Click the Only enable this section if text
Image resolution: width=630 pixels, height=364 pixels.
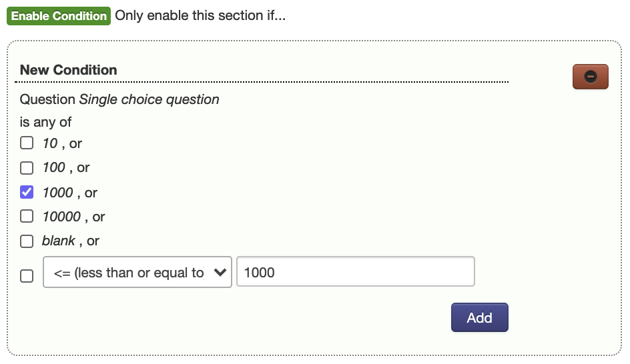pos(200,16)
